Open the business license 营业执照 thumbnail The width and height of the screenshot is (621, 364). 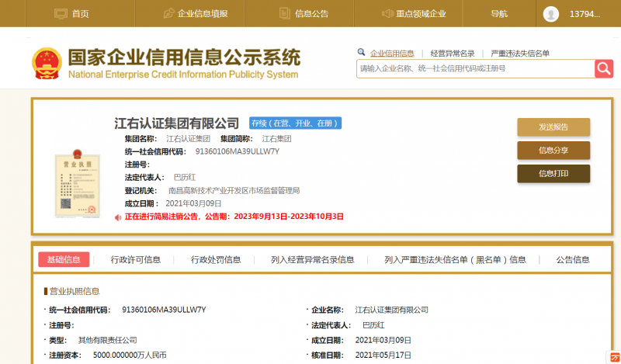coord(77,183)
